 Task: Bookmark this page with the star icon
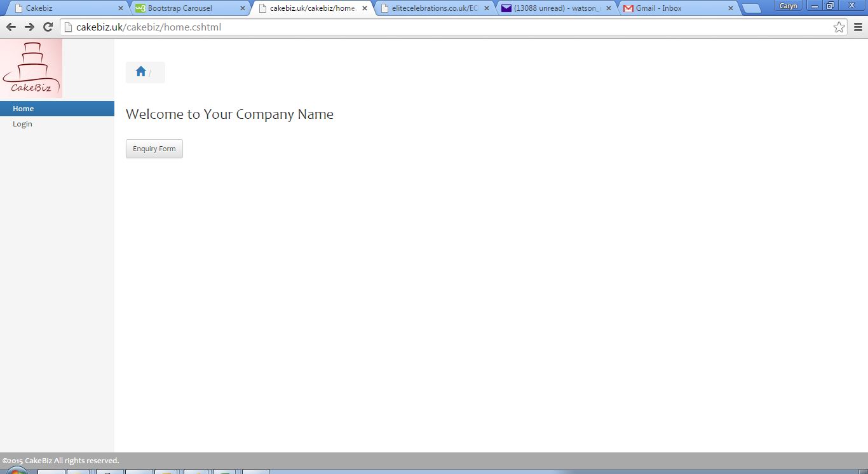pyautogui.click(x=839, y=27)
